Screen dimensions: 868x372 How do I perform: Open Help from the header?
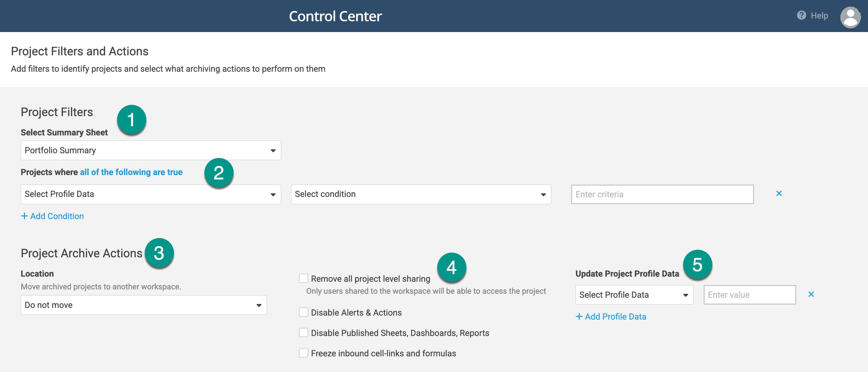(x=819, y=16)
